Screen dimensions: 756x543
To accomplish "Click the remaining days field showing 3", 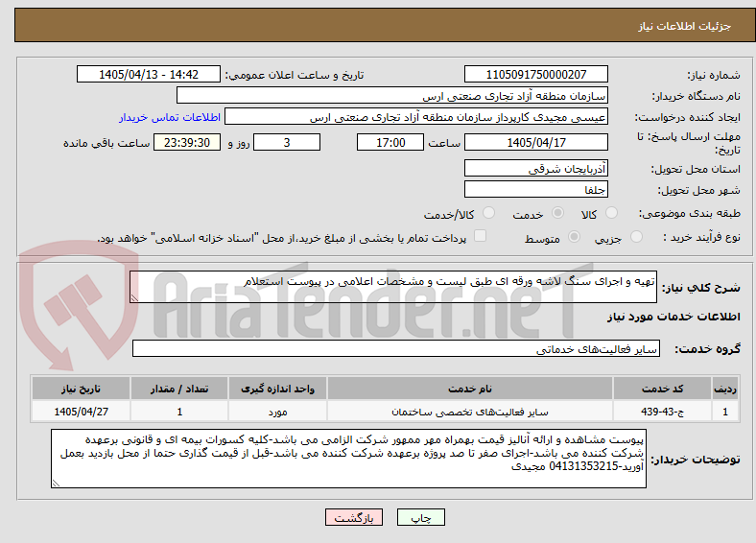I will click(287, 142).
